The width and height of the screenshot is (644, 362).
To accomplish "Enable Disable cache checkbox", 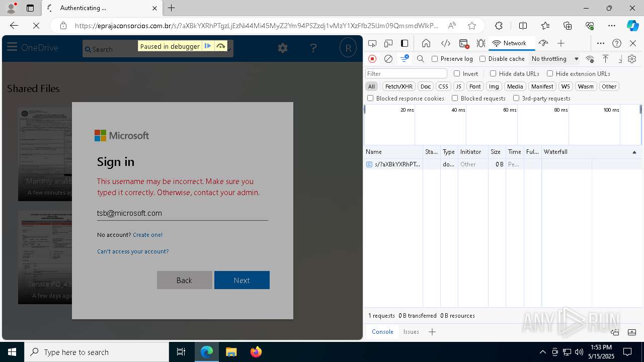I will [482, 59].
